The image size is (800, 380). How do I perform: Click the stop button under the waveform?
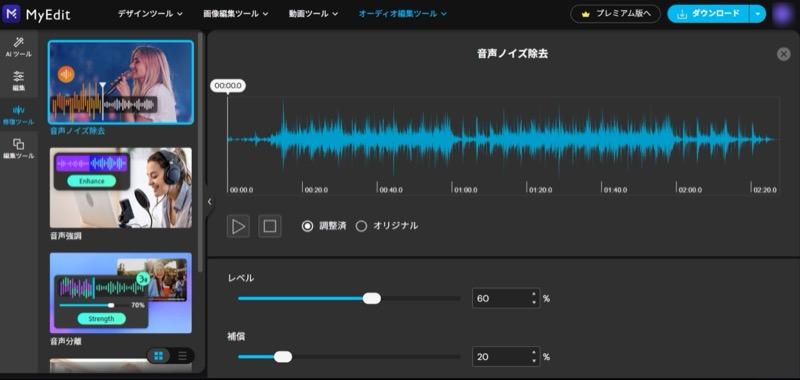(x=269, y=226)
